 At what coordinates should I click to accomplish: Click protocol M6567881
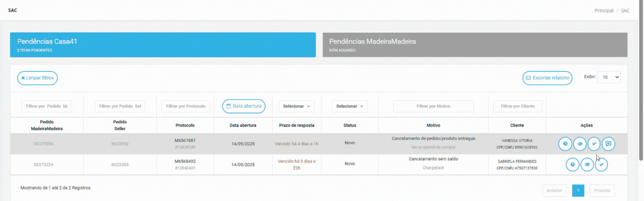pyautogui.click(x=185, y=141)
